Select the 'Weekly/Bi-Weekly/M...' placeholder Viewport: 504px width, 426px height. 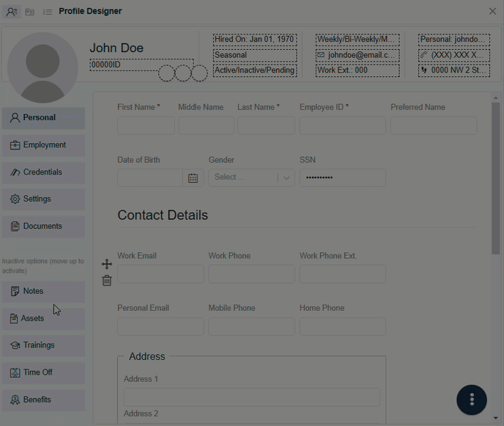357,40
